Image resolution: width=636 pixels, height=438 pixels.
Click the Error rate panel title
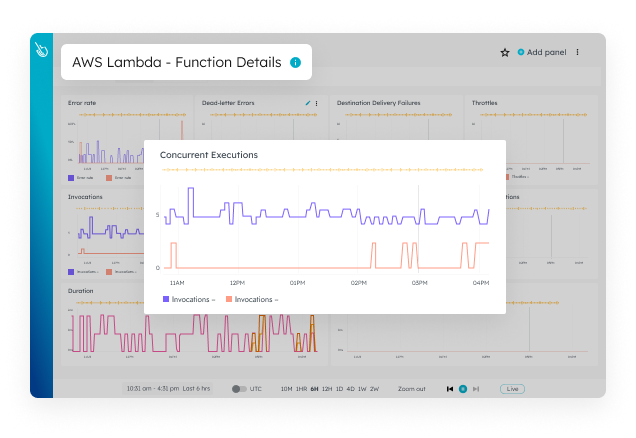[82, 103]
